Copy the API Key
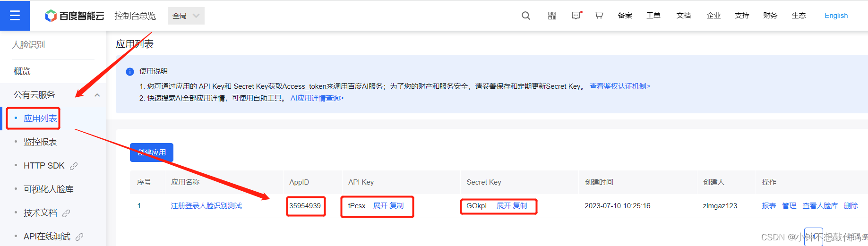The width and height of the screenshot is (868, 246). click(396, 206)
